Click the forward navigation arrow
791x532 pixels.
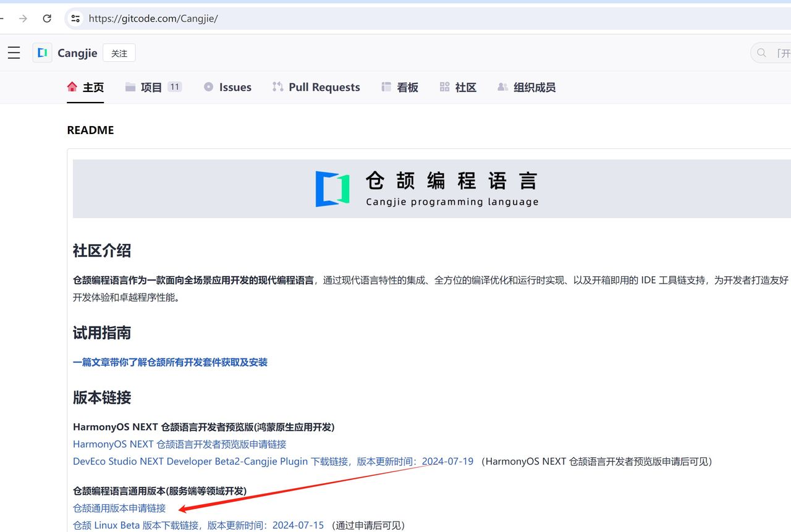coord(23,19)
